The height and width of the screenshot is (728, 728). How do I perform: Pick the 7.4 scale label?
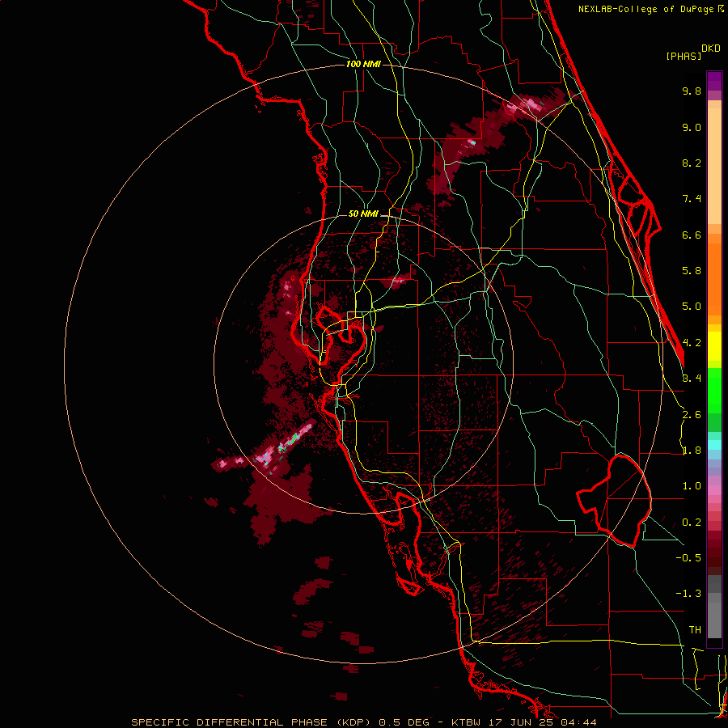pos(692,199)
